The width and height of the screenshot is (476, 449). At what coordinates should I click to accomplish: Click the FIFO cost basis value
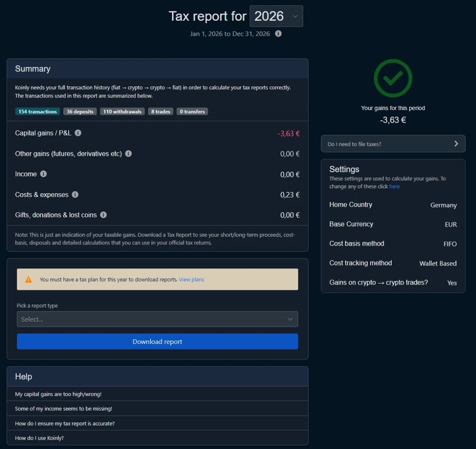point(450,244)
